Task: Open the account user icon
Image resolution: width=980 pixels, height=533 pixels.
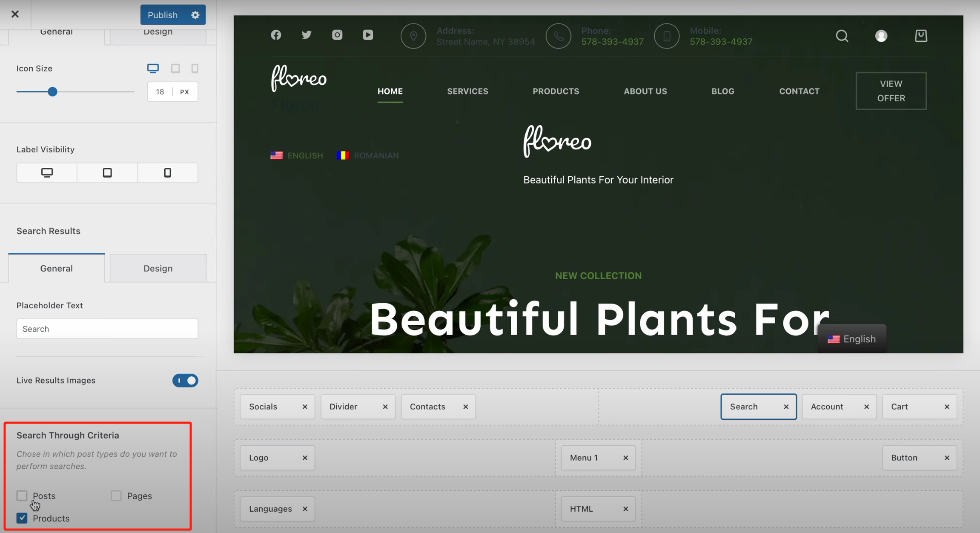Action: click(x=881, y=36)
